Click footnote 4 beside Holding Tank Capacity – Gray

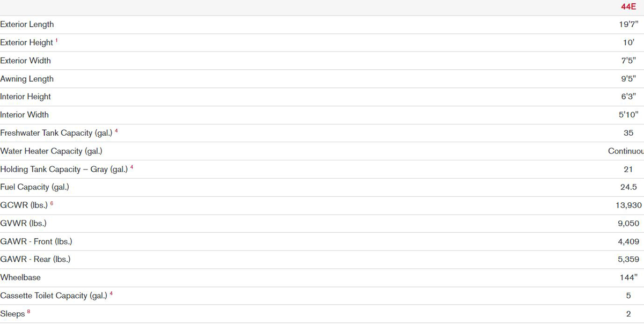[x=131, y=167]
